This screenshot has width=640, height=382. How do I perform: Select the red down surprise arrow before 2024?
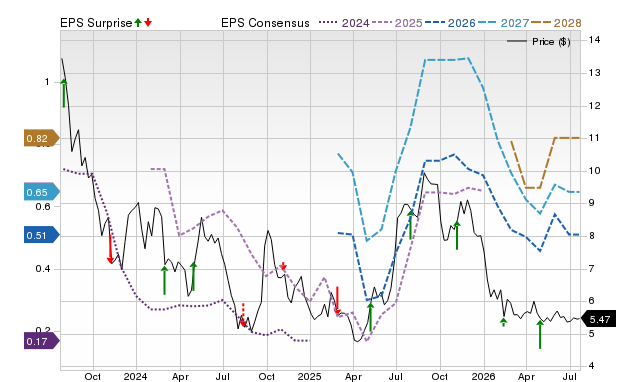[x=110, y=249]
